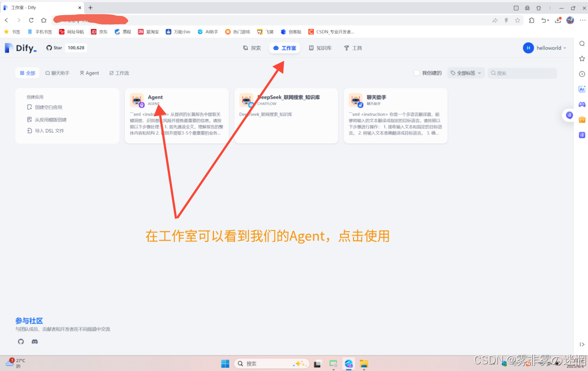
Task: Open the undo arrow dropdown
Action: 545,20
